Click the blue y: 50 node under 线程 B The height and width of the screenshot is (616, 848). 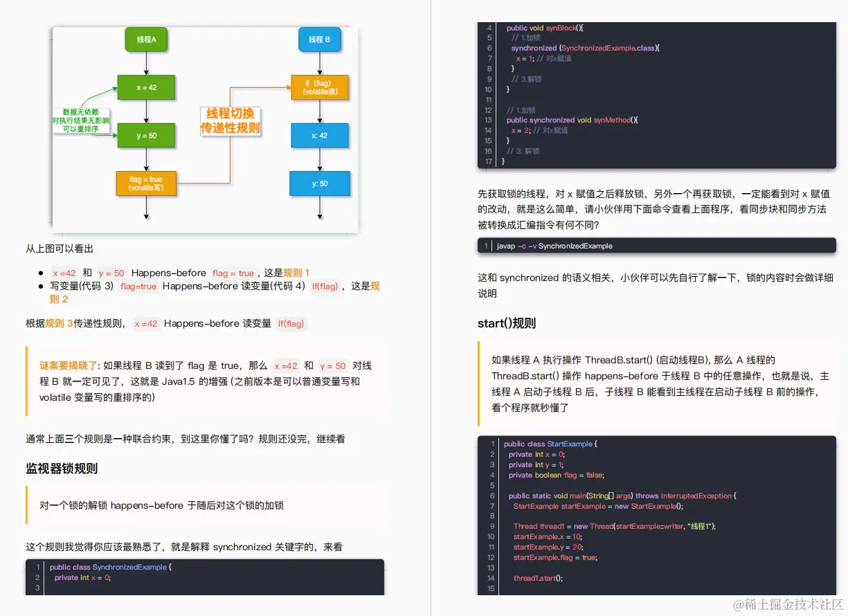[319, 183]
